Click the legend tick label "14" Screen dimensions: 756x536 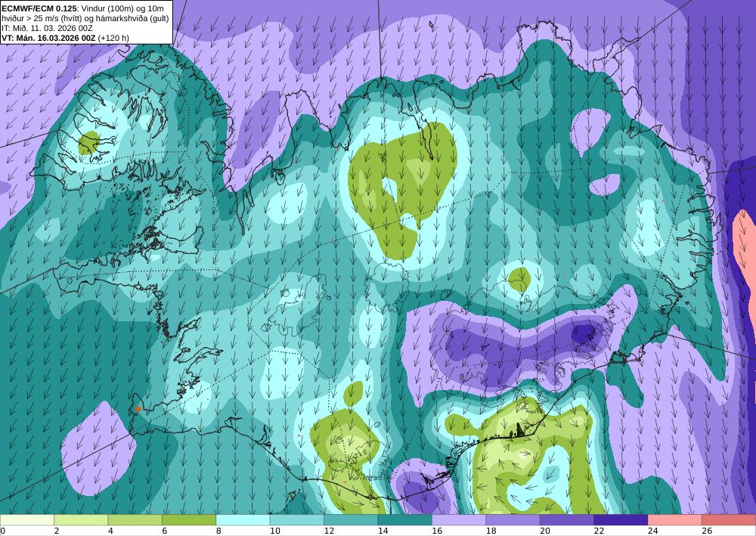point(383,531)
